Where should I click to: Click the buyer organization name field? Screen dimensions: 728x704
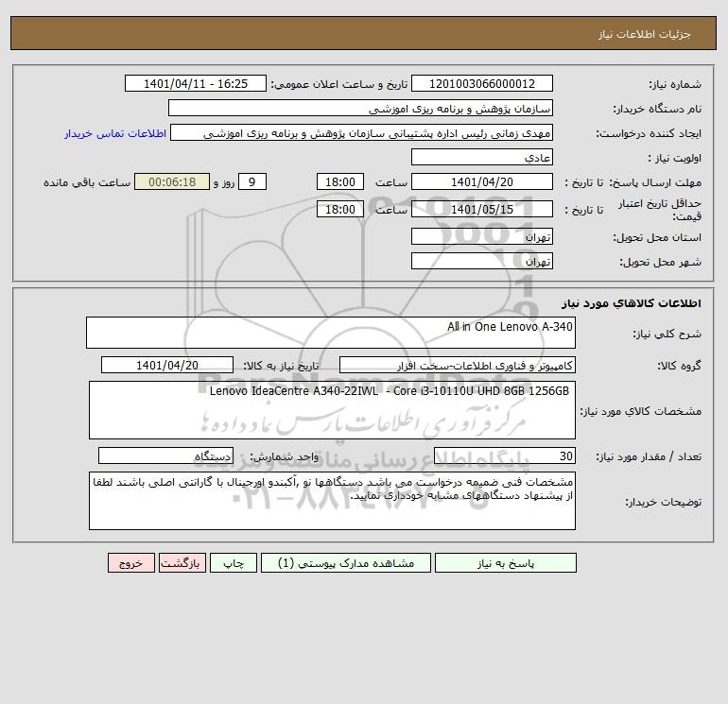(360, 108)
